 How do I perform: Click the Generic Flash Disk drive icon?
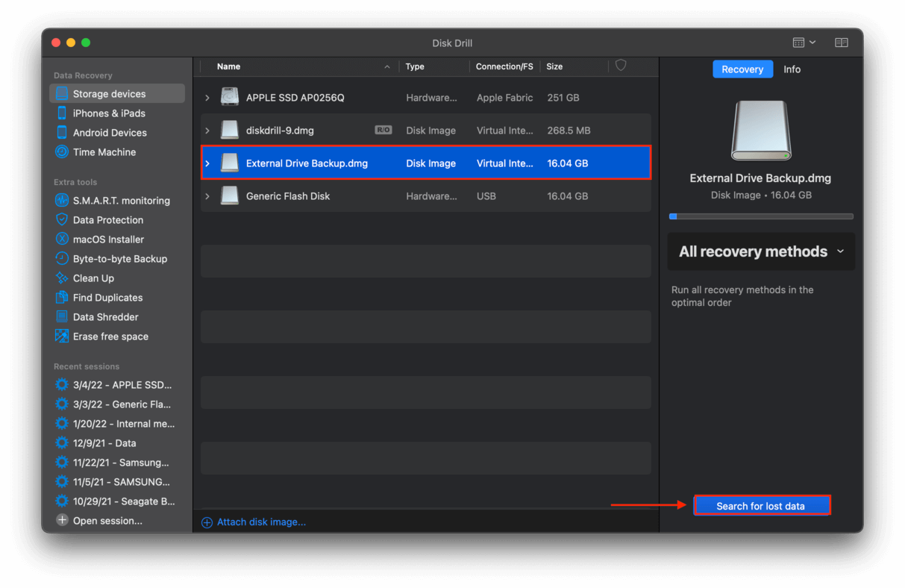[230, 196]
